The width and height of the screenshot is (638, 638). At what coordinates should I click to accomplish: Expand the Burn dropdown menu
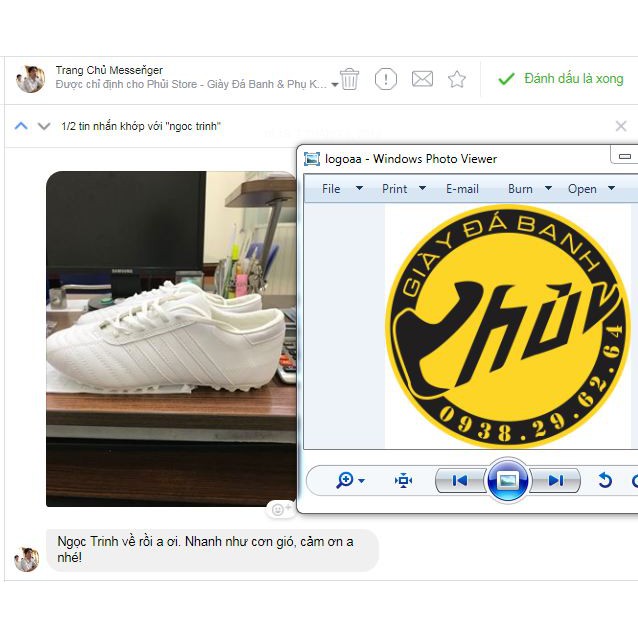point(530,188)
